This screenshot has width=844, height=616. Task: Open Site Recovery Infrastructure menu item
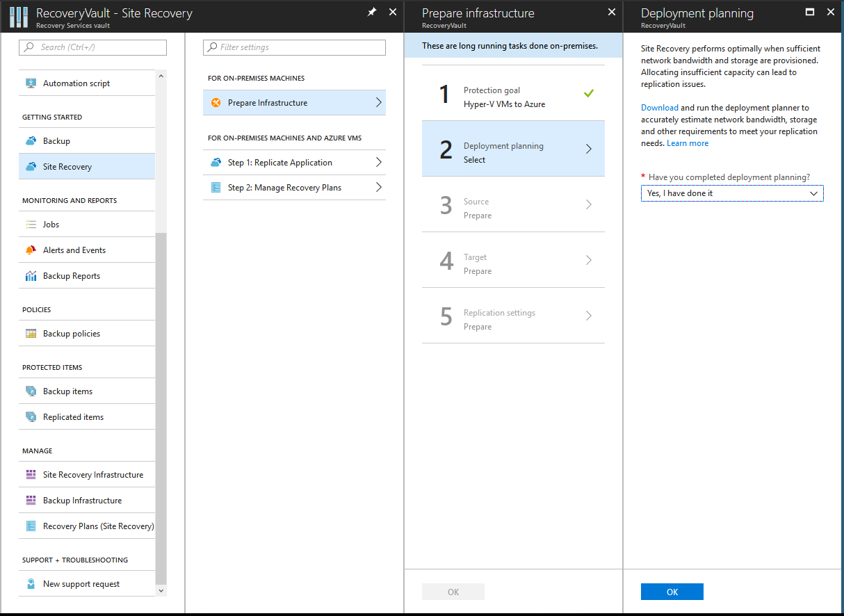[x=87, y=475]
